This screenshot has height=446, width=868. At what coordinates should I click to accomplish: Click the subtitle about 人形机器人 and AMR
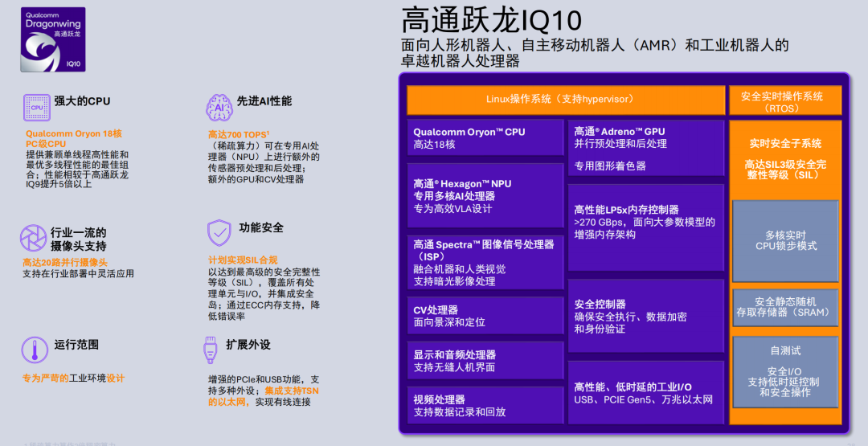[595, 53]
